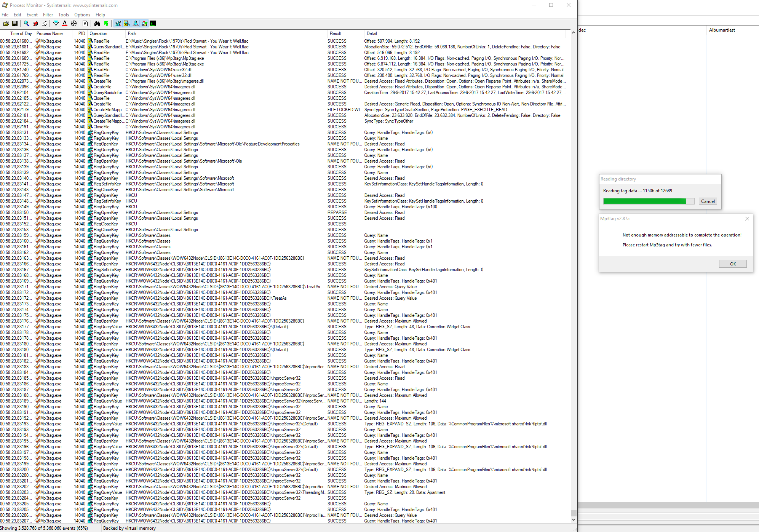
Task: Click the target crosshair include-process icon
Action: 74,24
